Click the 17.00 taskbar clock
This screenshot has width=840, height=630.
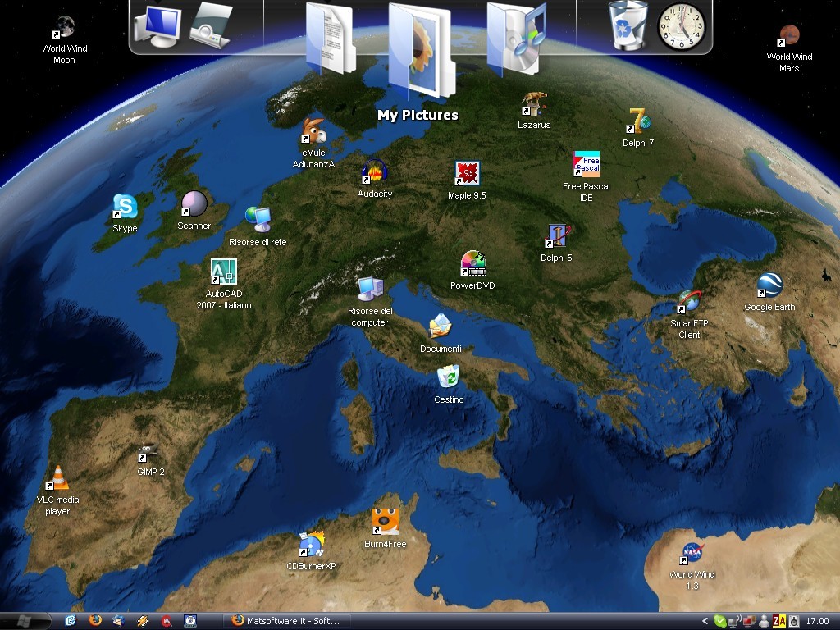pyautogui.click(x=817, y=622)
